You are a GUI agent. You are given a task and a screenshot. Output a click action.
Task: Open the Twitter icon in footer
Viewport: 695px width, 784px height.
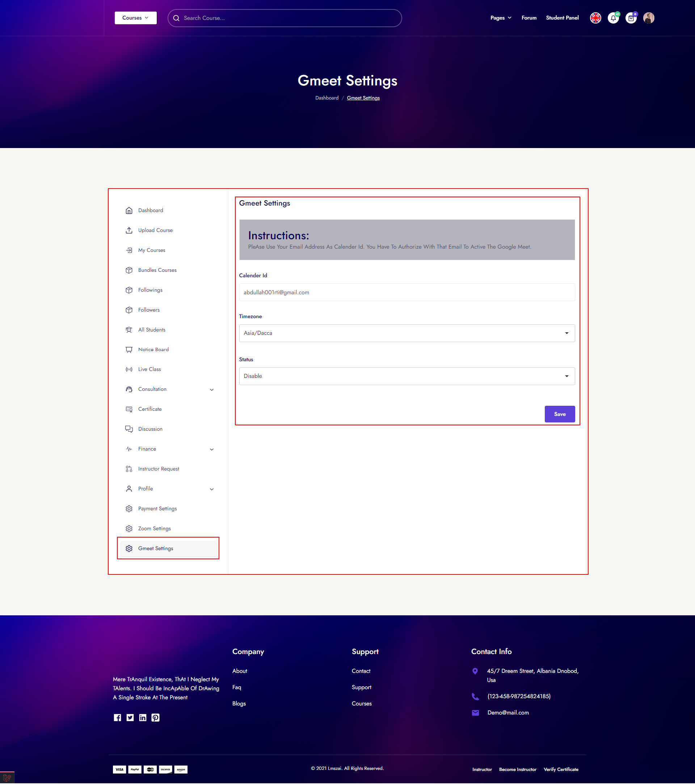130,718
